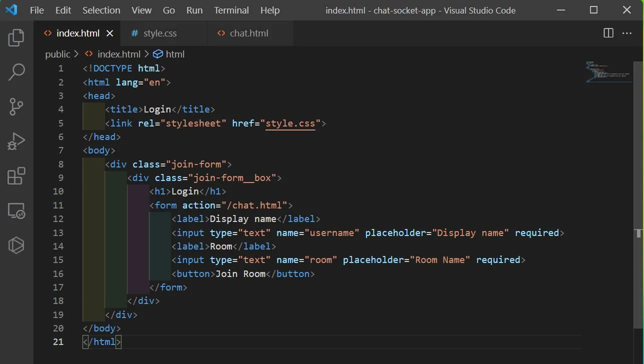Click line number 1 in gutter

[61, 68]
